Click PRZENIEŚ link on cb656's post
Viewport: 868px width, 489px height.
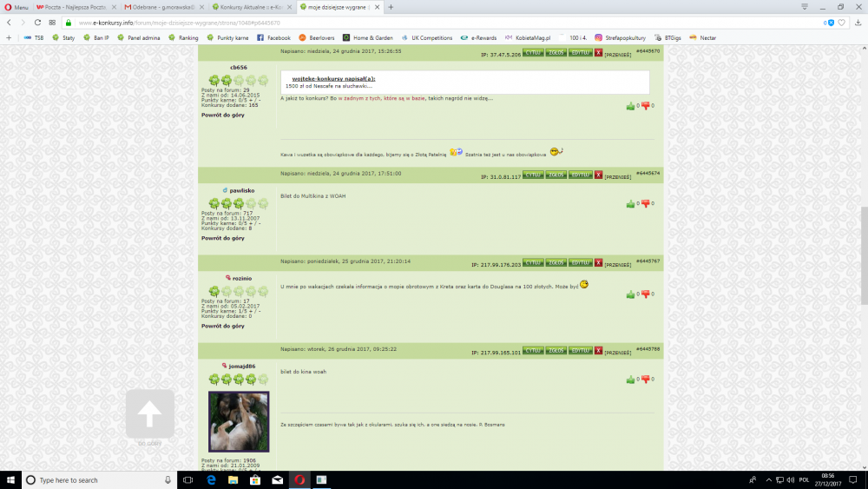tap(618, 54)
